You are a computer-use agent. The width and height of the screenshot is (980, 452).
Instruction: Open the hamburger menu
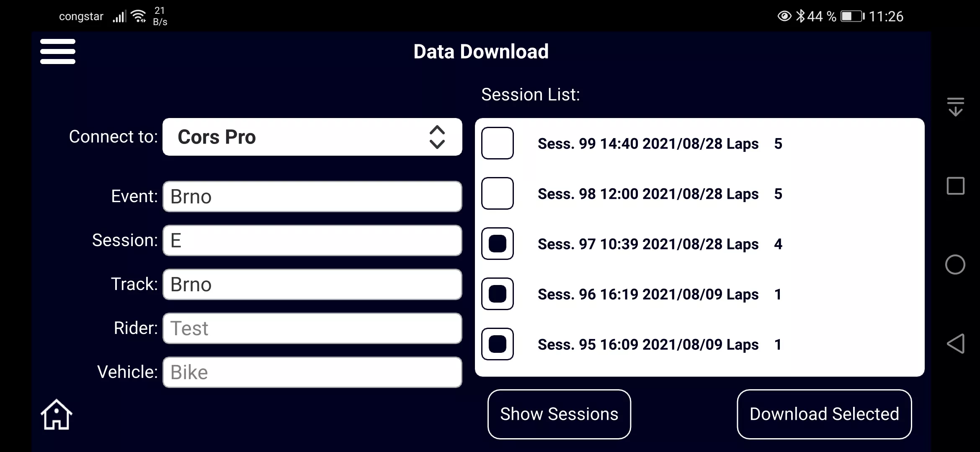tap(58, 51)
